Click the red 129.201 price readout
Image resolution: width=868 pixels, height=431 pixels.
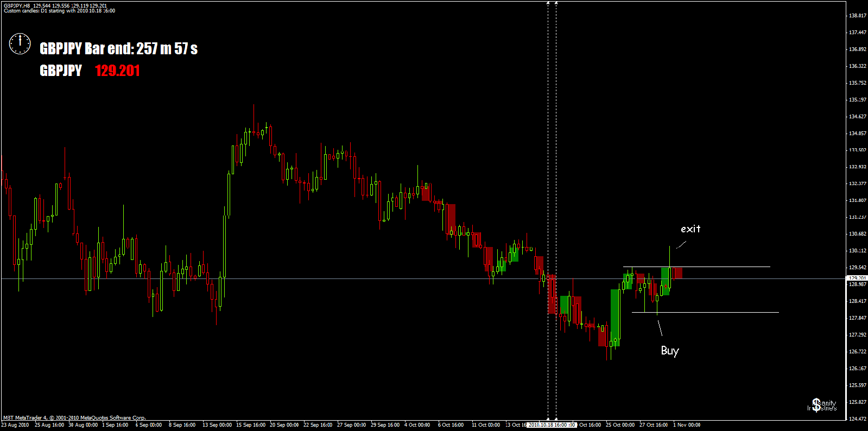(x=117, y=71)
